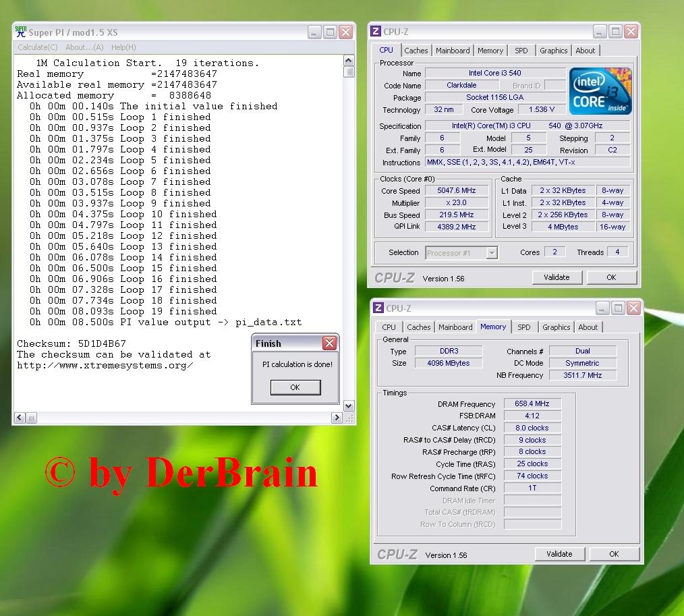Click the http://www.xtremesystems.org/ text

[x=105, y=366]
